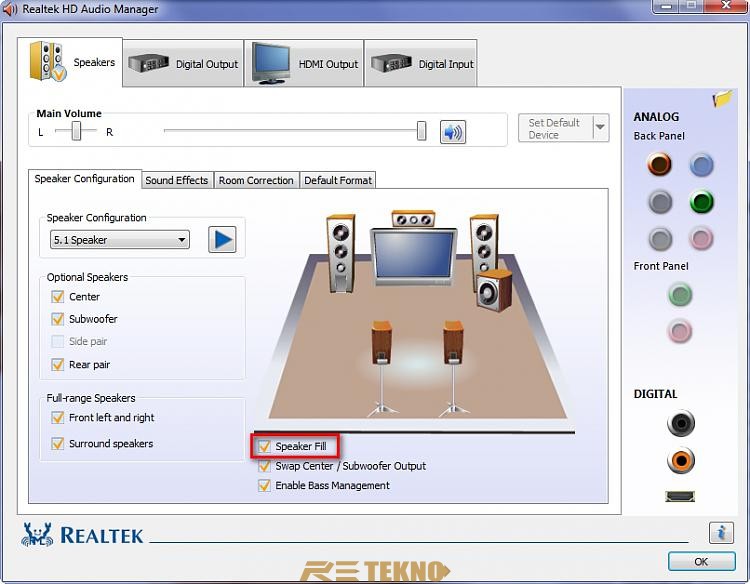The width and height of the screenshot is (750, 584).
Task: Open the Set Default Device dropdown arrow
Action: pos(600,128)
